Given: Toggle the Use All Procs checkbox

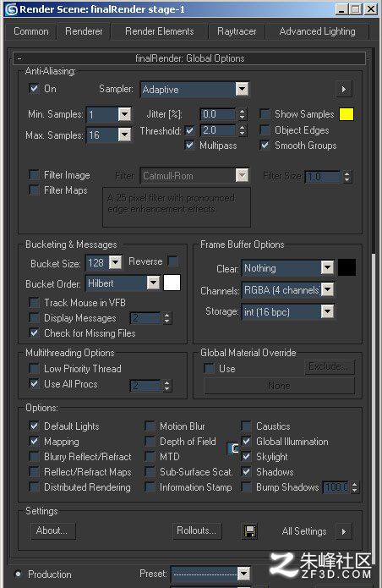Looking at the screenshot, I should tap(34, 383).
